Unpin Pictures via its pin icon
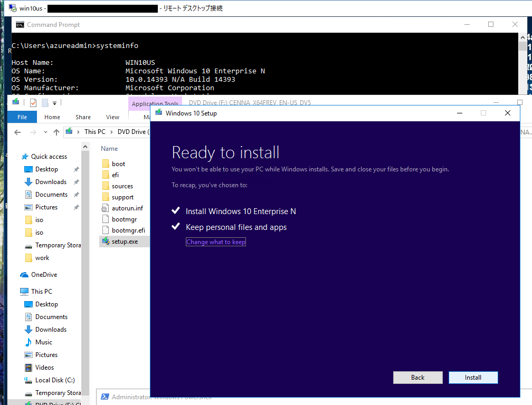This screenshot has width=532, height=405. [77, 207]
